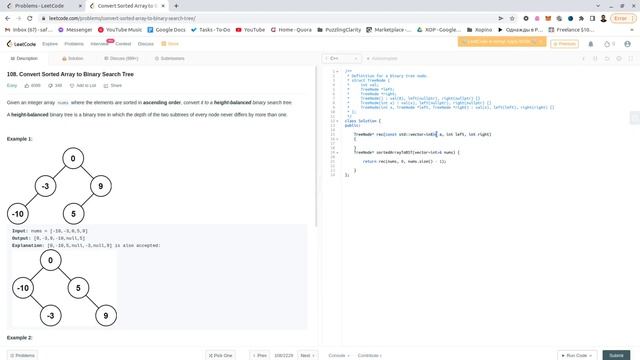Image resolution: width=640 pixels, height=360 pixels.
Task: Open the PuzzlingClarity bookmark folder
Action: (x=339, y=30)
